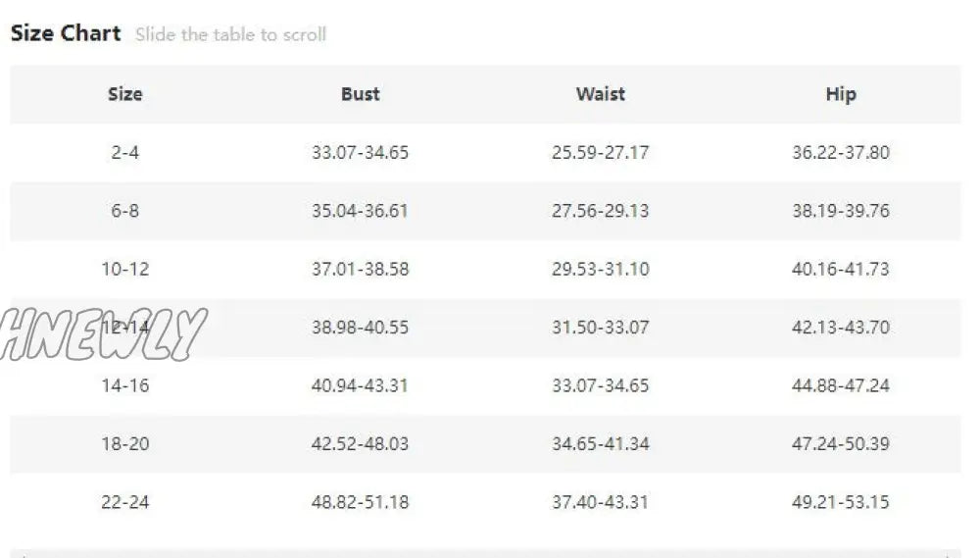Select the 6-8 size cell

[125, 210]
